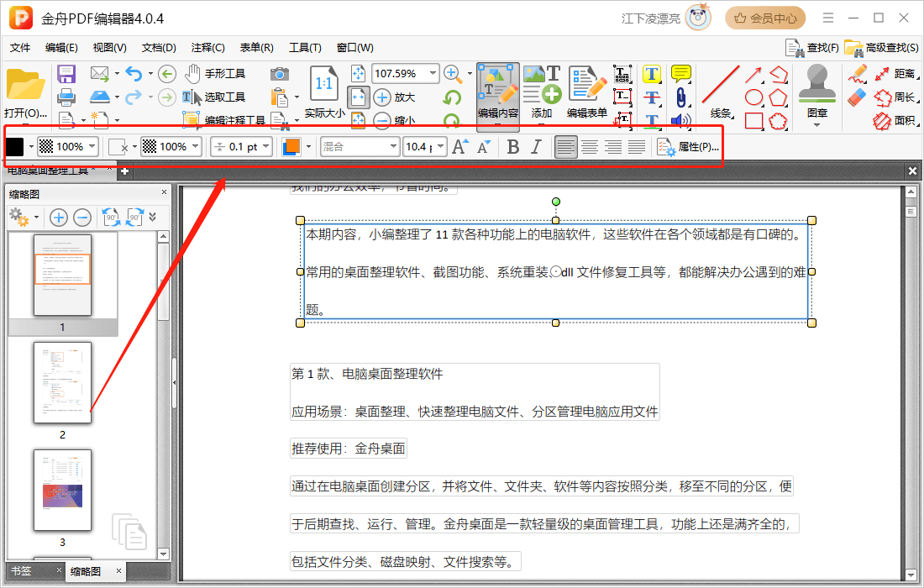Screen dimensions: 924x588
Task: Click the Add (添加) content tool
Action: pyautogui.click(x=542, y=93)
